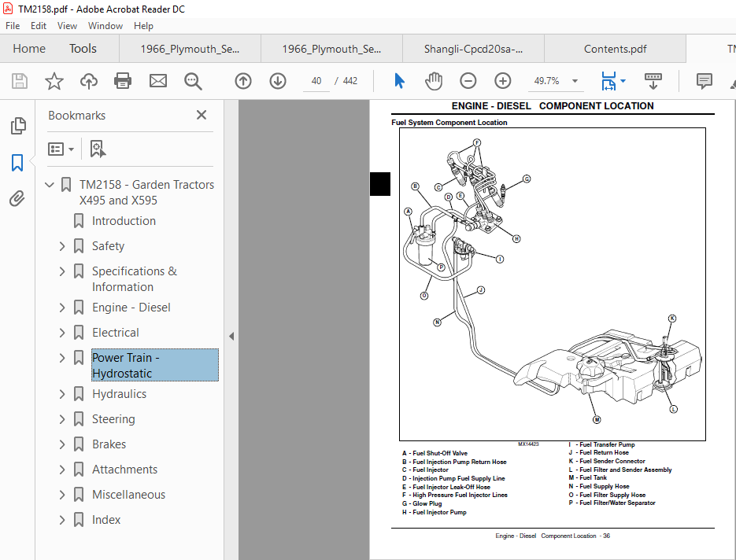Open the Index bookmark

coord(106,520)
